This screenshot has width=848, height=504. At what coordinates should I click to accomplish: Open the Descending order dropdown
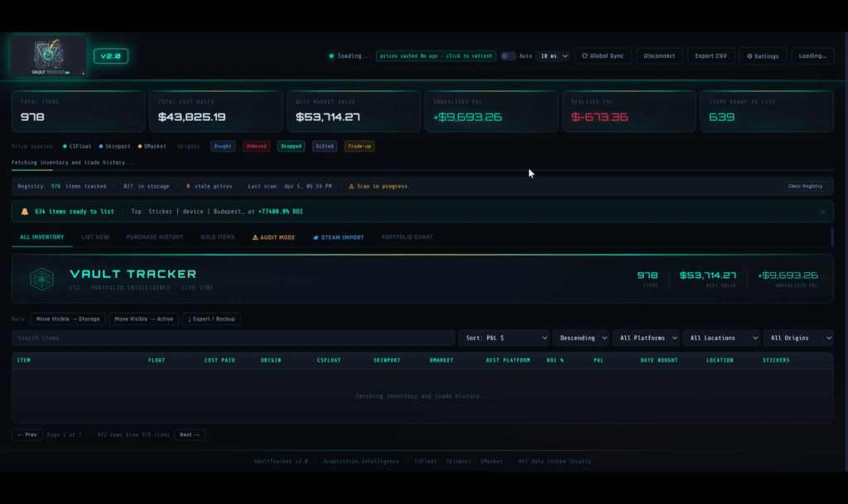[581, 338]
